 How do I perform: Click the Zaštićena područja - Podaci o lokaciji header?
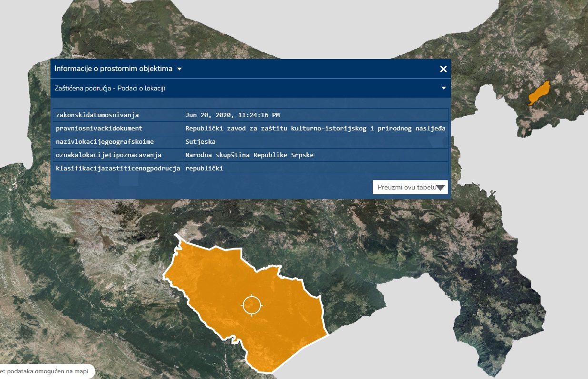click(x=110, y=88)
